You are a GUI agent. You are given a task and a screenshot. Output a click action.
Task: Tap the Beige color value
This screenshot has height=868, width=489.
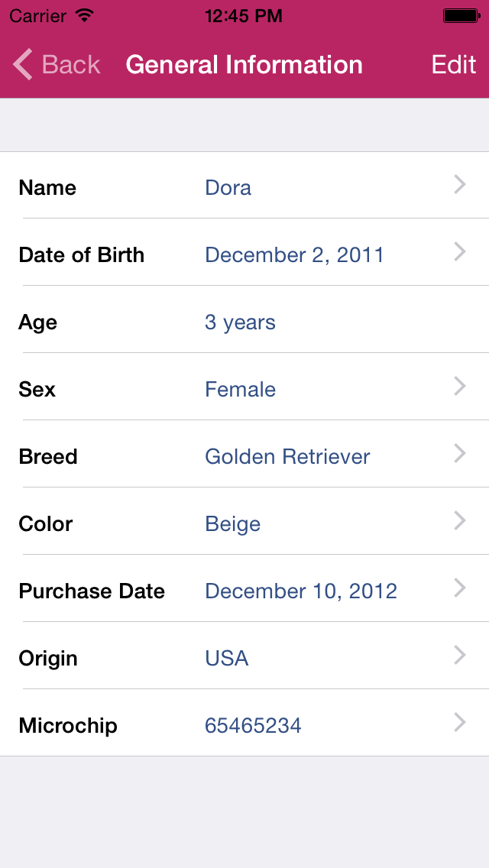[x=232, y=524]
